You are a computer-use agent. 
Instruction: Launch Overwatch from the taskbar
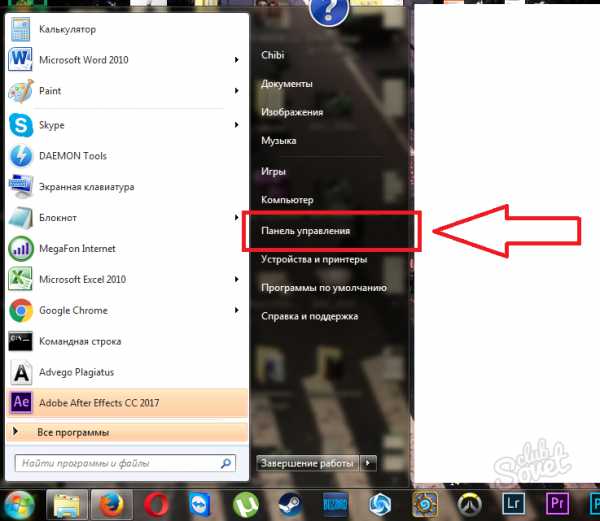[x=469, y=505]
